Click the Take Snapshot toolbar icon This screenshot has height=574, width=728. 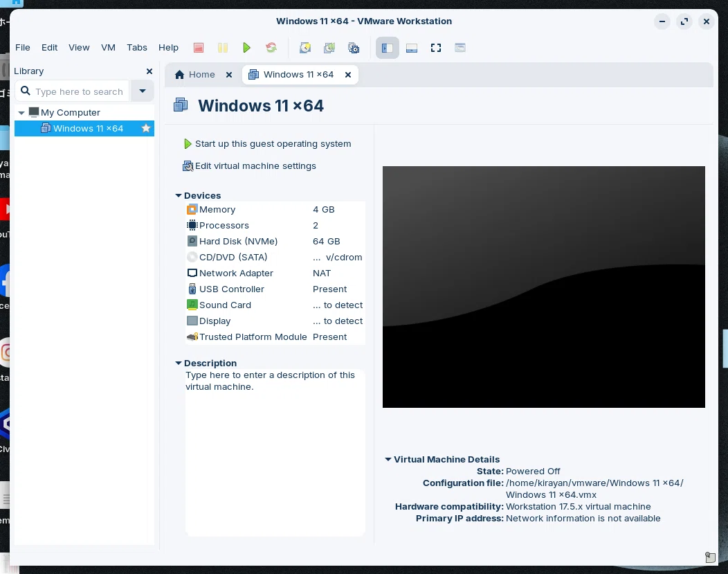pyautogui.click(x=305, y=48)
